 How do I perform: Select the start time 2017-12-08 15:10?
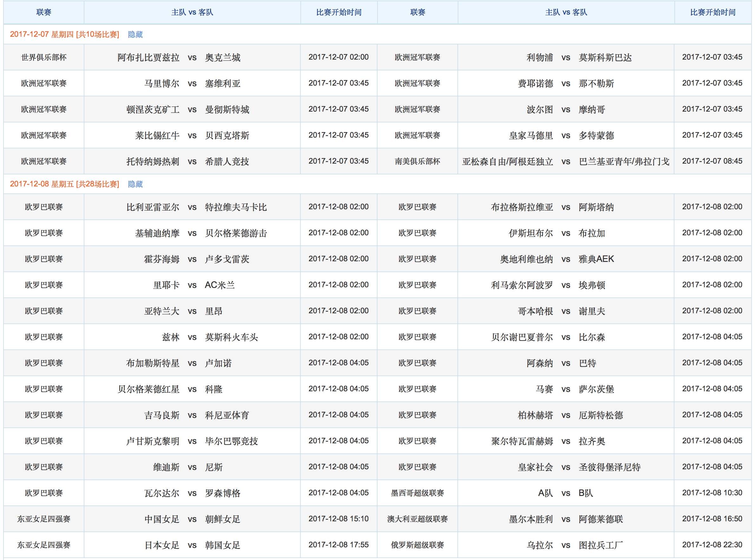point(338,519)
